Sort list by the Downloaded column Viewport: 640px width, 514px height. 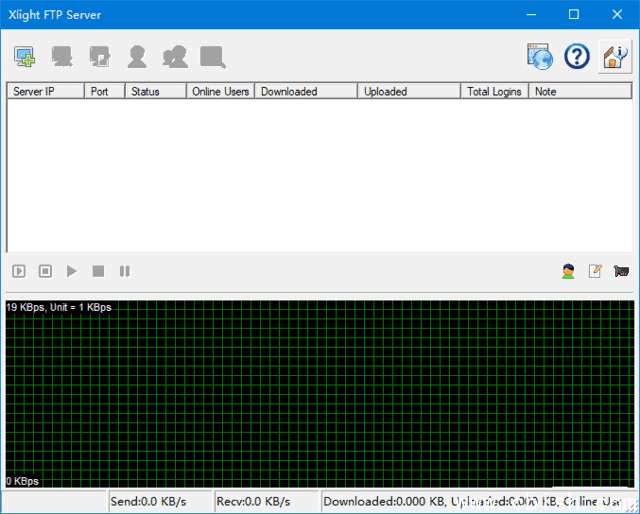coord(305,91)
